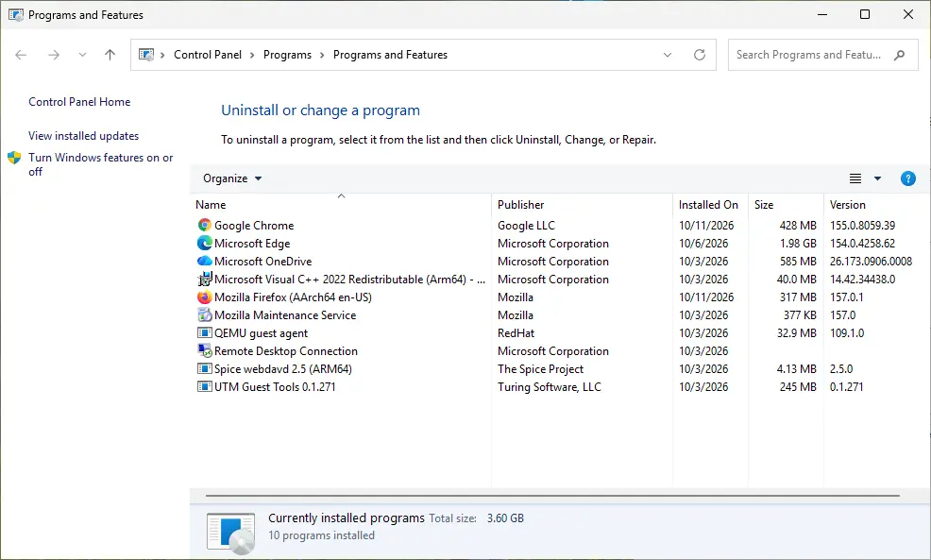Select Mozilla Firefox (AArch64 en-US)
This screenshot has height=560, width=931.
(x=558, y=297)
